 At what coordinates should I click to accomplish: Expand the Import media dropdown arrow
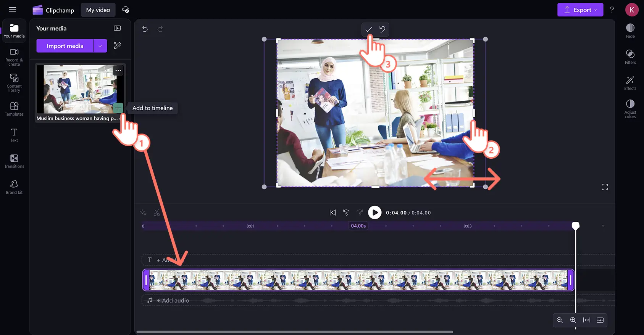[100, 46]
